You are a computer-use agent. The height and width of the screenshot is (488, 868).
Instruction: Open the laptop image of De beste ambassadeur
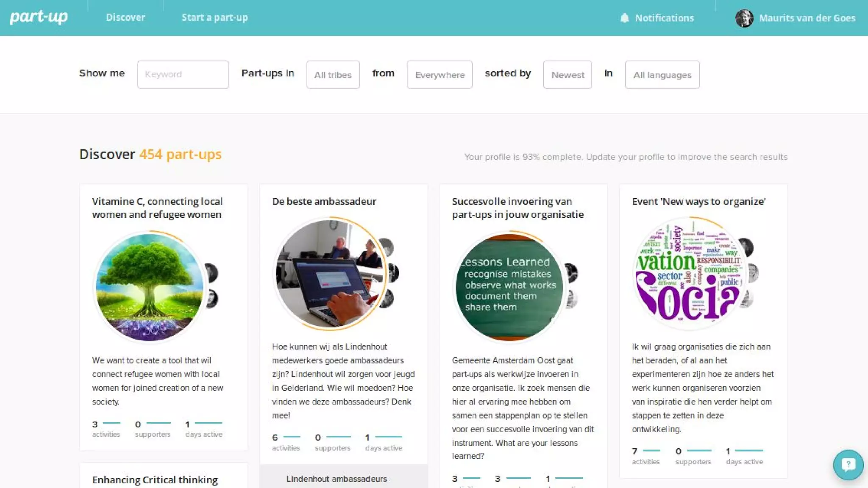[330, 273]
